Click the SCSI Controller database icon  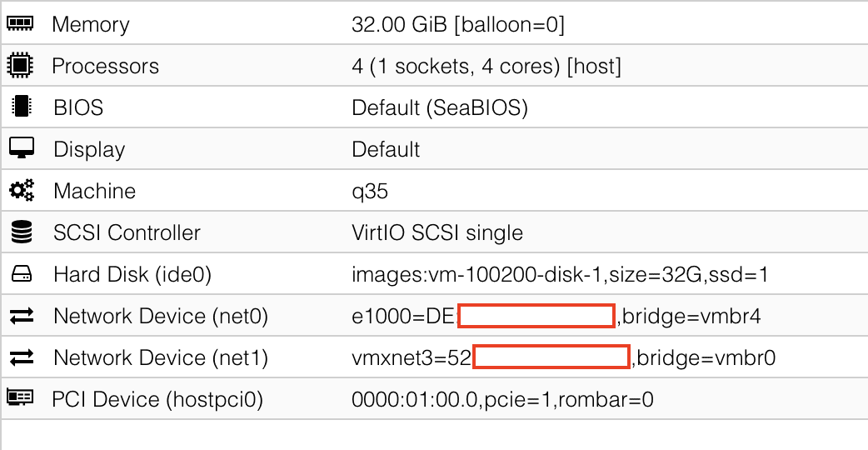21,232
